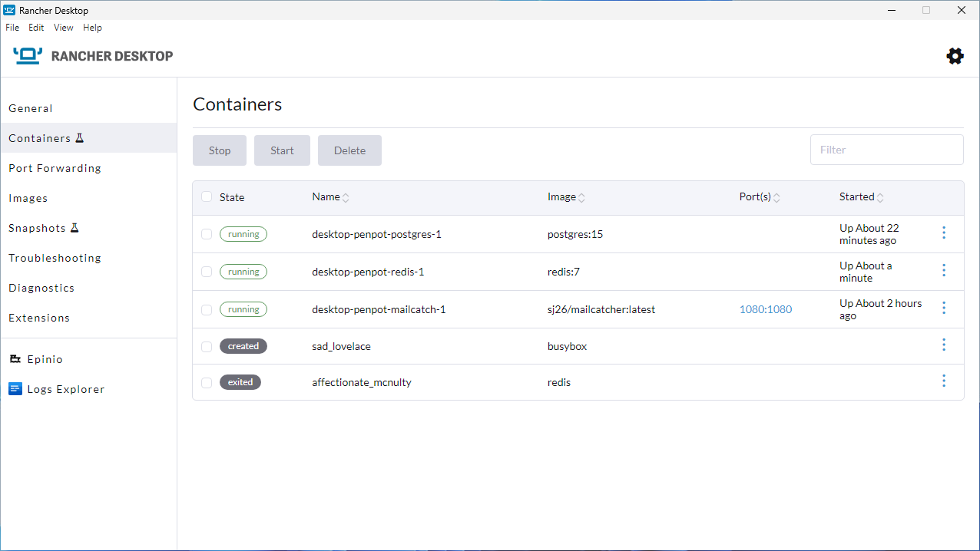Open the kebab menu for desktop-penpot-postgres-1
This screenshot has height=551, width=980.
click(943, 233)
